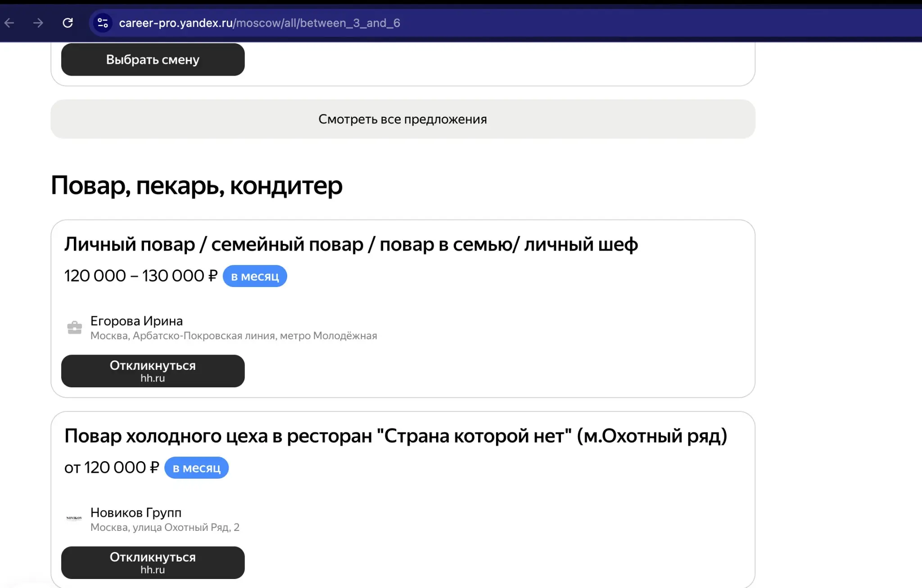This screenshot has height=588, width=922.
Task: Click the Novikov logo icon
Action: coord(74,518)
